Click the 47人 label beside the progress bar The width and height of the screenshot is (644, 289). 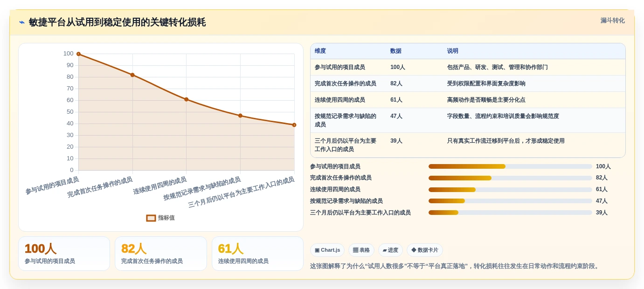pyautogui.click(x=602, y=201)
